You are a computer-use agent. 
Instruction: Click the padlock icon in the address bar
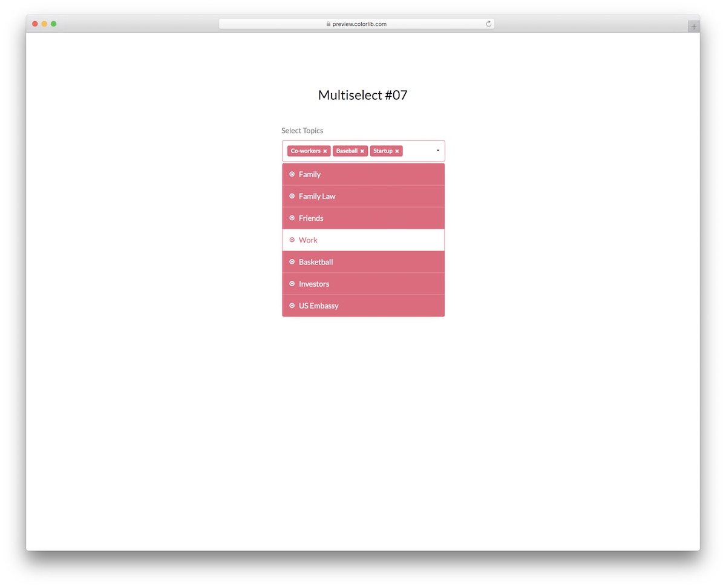tap(329, 24)
